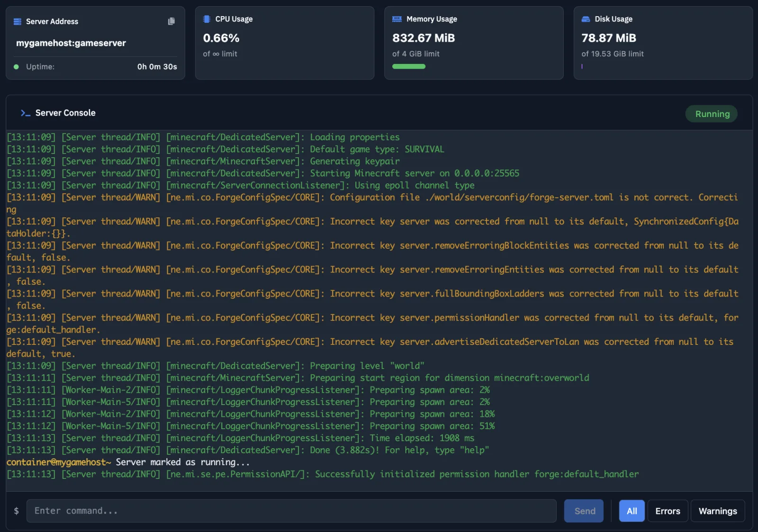Click the green memory usage progress bar
This screenshot has width=758, height=532.
[x=408, y=66]
